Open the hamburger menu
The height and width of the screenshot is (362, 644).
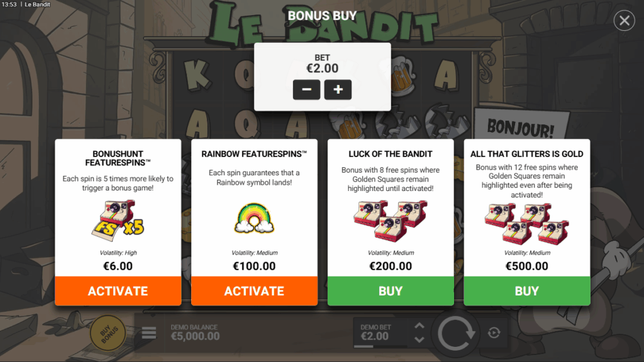pos(149,332)
